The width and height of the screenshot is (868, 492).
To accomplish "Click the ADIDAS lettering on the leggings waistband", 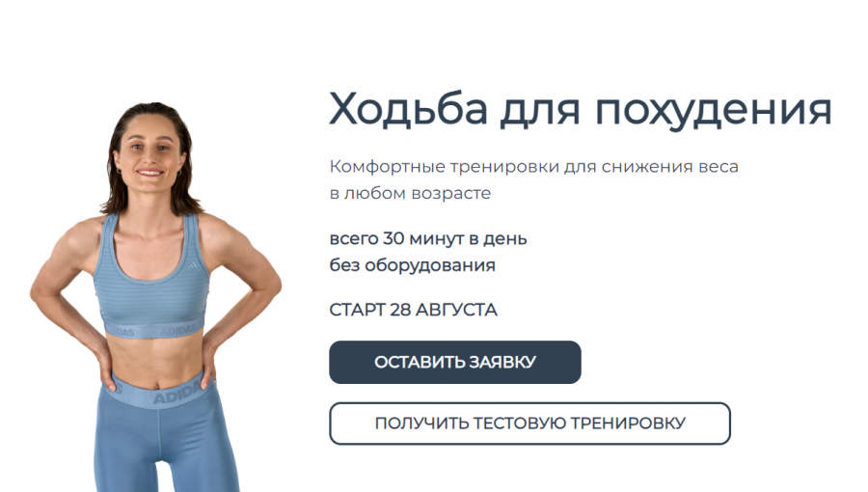I will tap(176, 394).
